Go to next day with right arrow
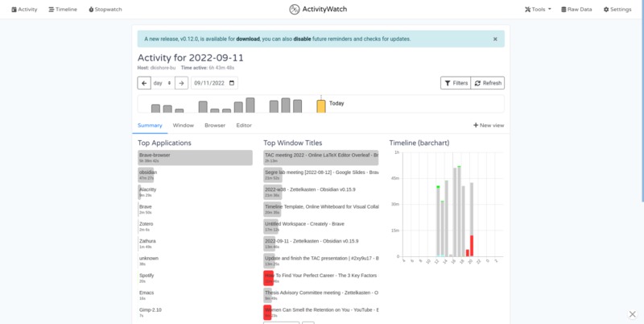This screenshot has height=324, width=644. 182,83
